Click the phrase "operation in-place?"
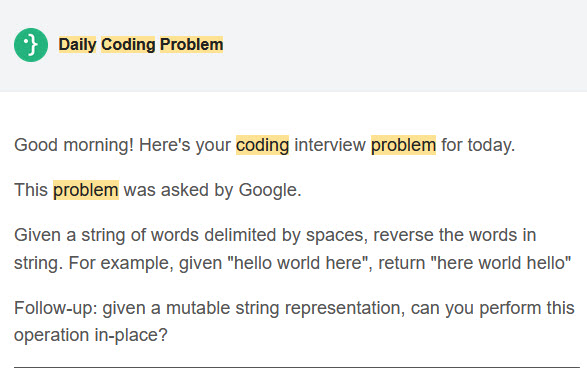This screenshot has height=368, width=587. 91,335
